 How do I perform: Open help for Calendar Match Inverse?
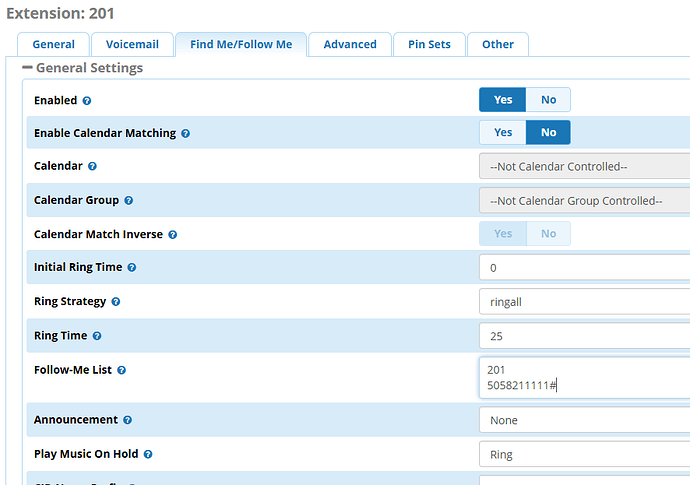(x=172, y=235)
